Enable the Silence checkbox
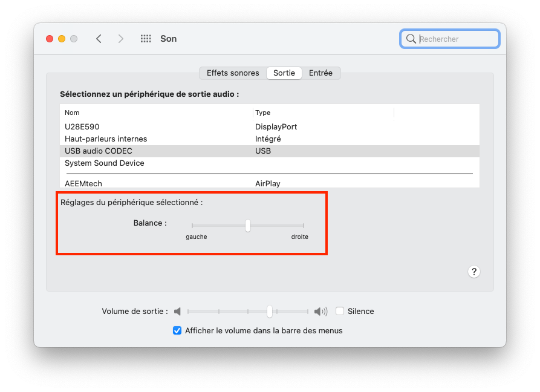This screenshot has width=540, height=392. point(340,311)
